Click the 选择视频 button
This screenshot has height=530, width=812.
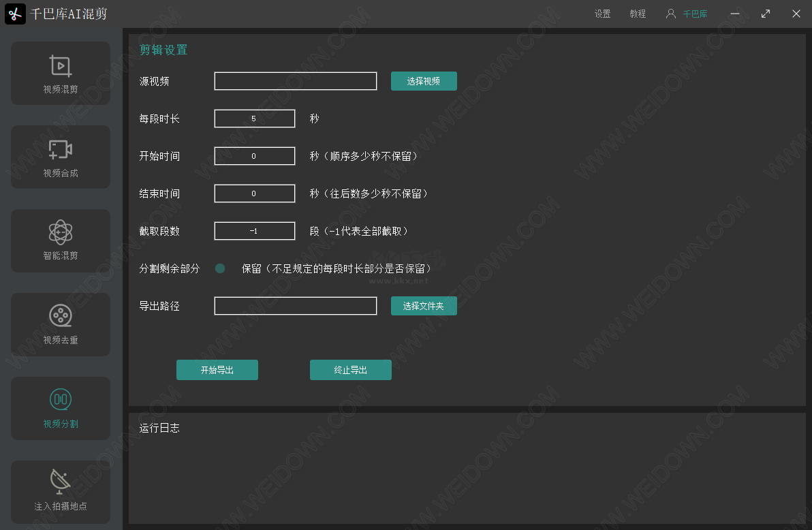click(x=424, y=80)
